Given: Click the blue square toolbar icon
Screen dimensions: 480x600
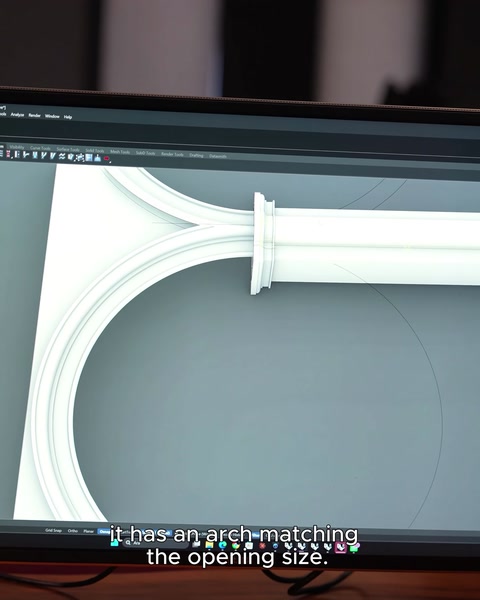Looking at the screenshot, I should click(89, 157).
